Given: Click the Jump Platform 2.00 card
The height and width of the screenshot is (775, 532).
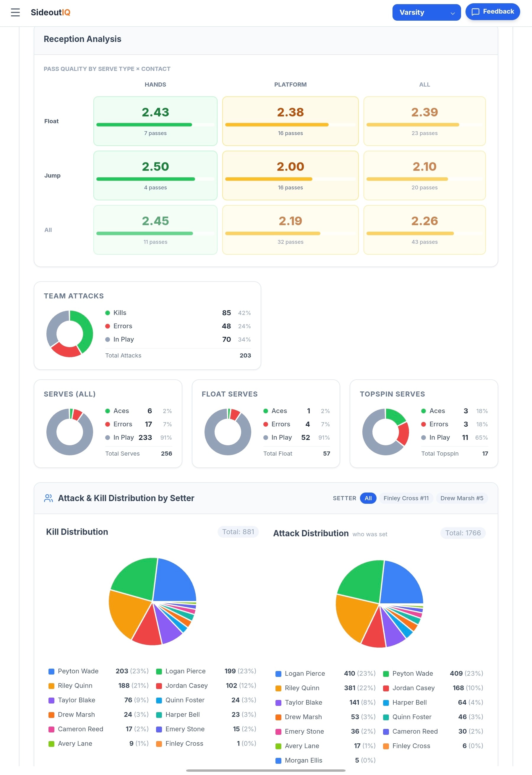Looking at the screenshot, I should (290, 176).
